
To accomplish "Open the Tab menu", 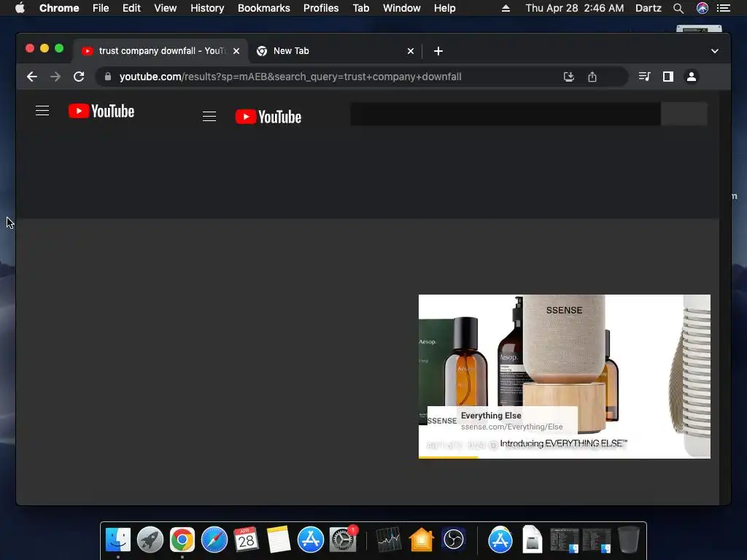I will click(361, 8).
